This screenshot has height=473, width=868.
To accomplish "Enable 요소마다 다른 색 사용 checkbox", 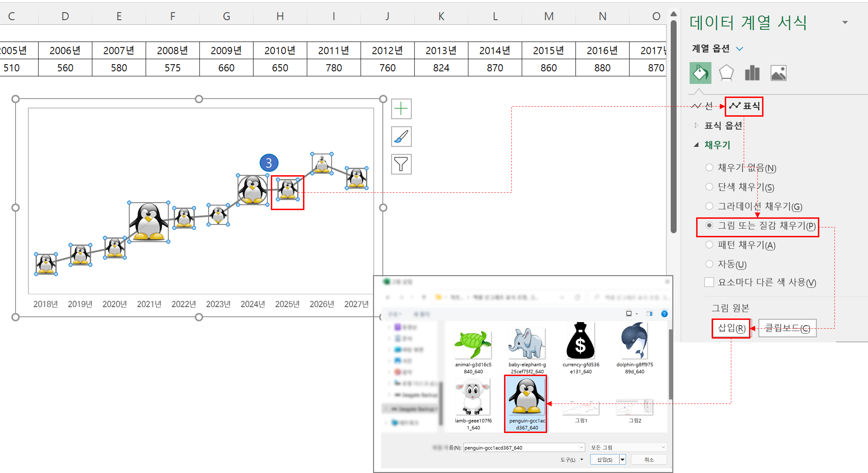I will (709, 282).
